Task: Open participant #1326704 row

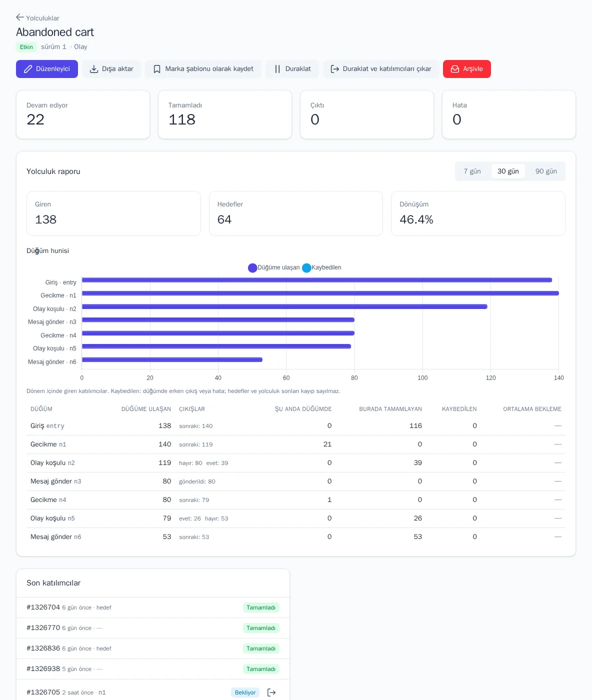Action: pos(153,607)
